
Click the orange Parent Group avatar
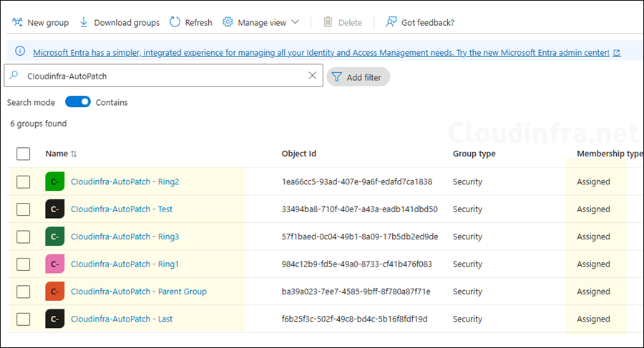pyautogui.click(x=55, y=292)
